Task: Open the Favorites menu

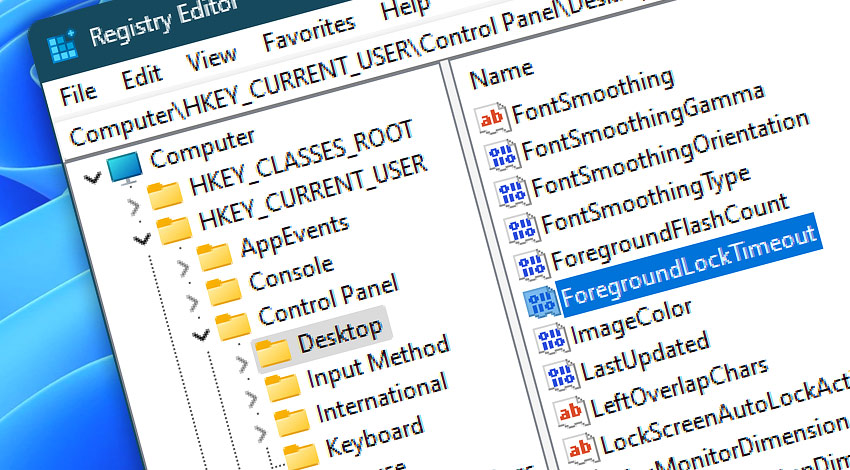Action: (x=310, y=34)
